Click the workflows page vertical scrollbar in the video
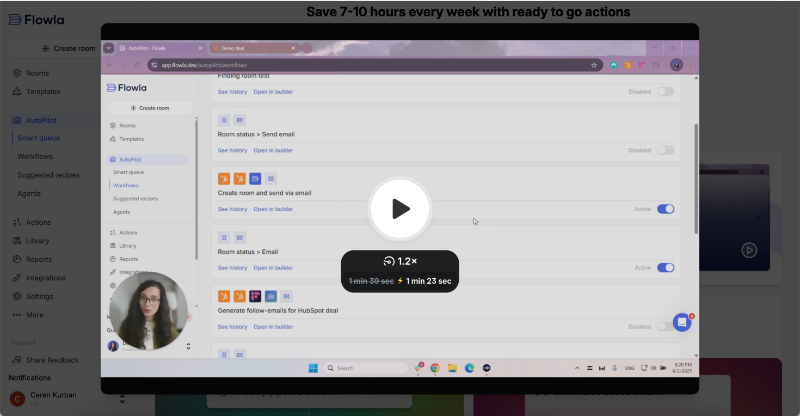The width and height of the screenshot is (800, 416). (x=696, y=179)
